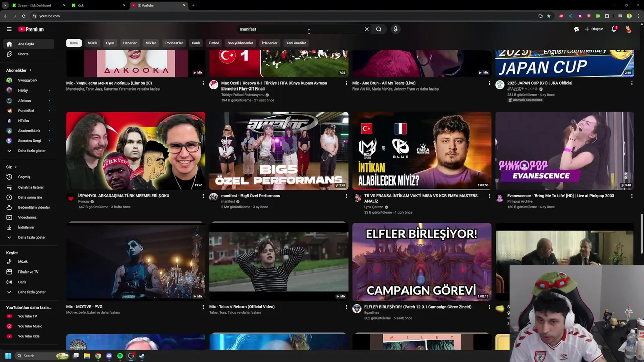Open the Windows Start menu
644x362 pixels.
[8, 356]
